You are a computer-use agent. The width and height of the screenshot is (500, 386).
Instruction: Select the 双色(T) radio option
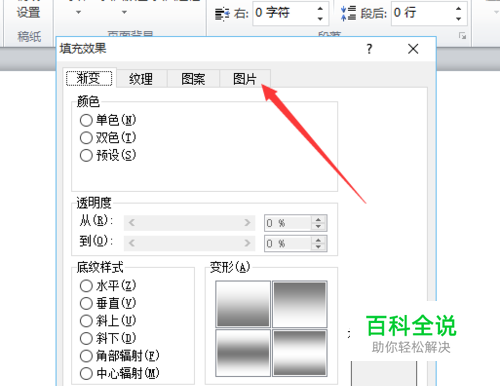(108, 137)
